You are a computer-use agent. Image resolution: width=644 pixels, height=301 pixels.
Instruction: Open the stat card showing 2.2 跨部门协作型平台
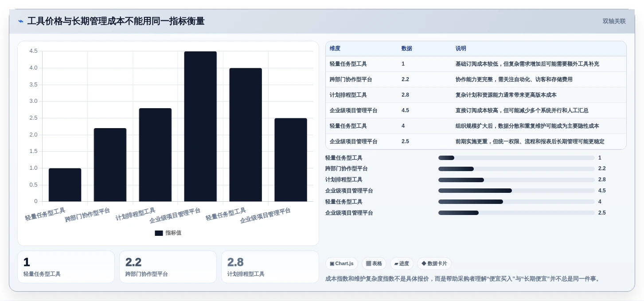[168, 267]
